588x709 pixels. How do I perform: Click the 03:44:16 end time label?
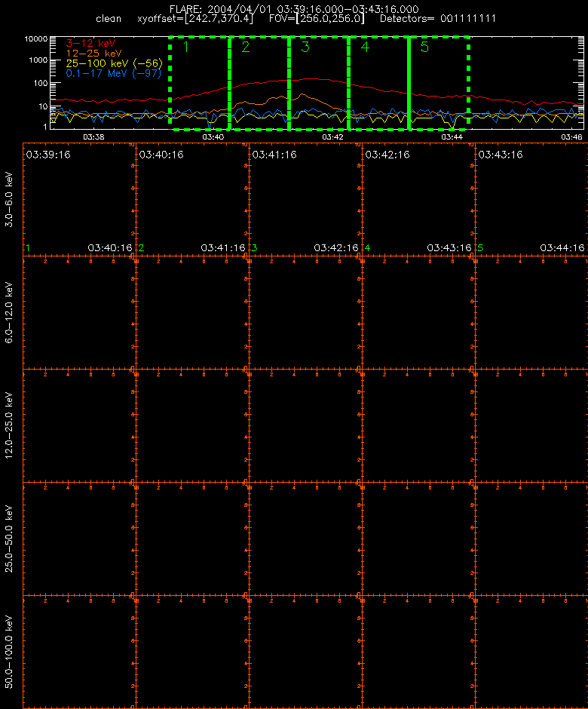point(562,248)
